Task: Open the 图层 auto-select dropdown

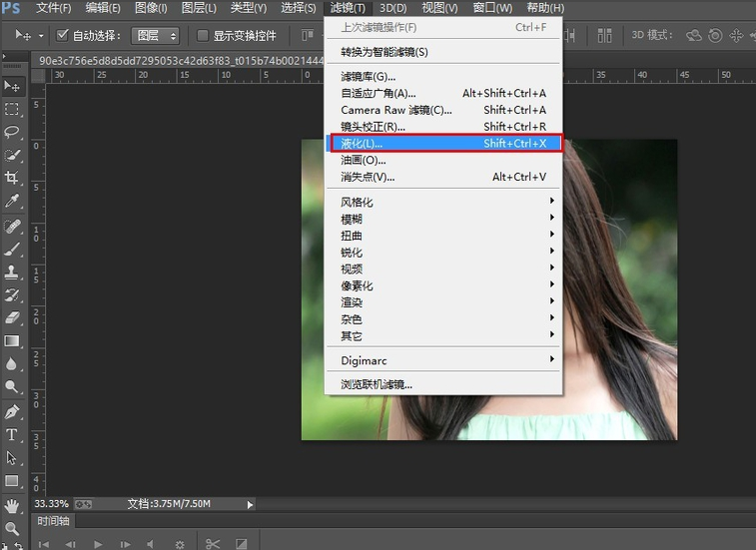Action: 156,36
